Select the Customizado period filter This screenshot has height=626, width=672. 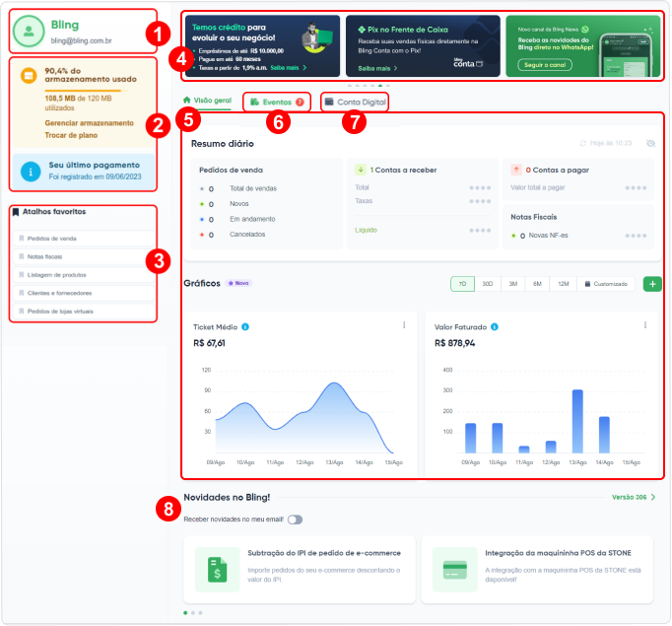(x=606, y=284)
